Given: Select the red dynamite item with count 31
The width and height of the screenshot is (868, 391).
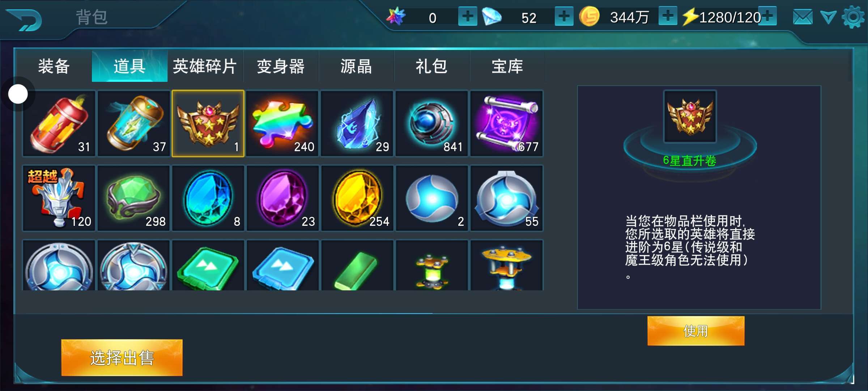Looking at the screenshot, I should coord(59,123).
